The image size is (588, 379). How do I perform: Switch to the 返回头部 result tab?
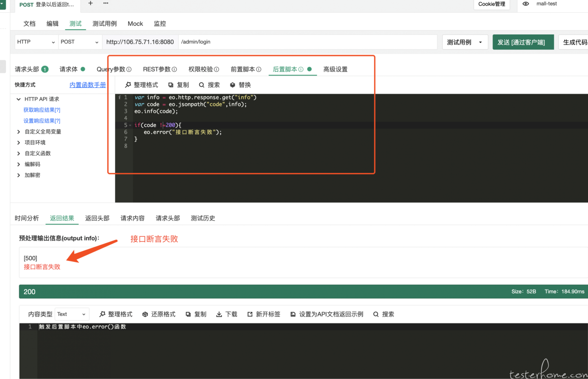(97, 218)
